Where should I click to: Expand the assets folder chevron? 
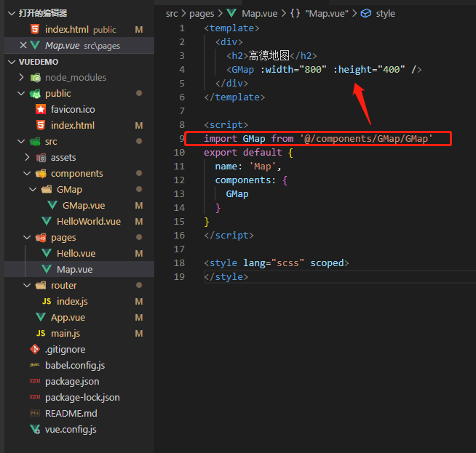point(27,158)
